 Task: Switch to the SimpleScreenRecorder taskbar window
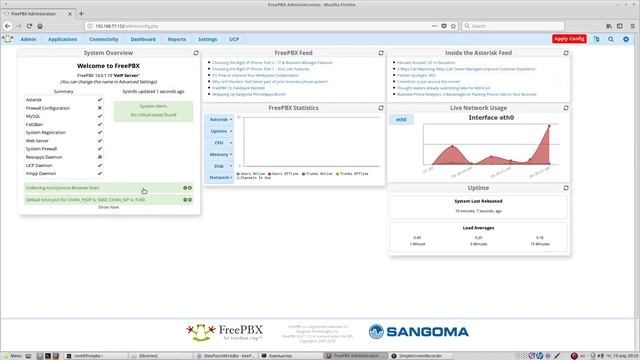tap(420, 356)
